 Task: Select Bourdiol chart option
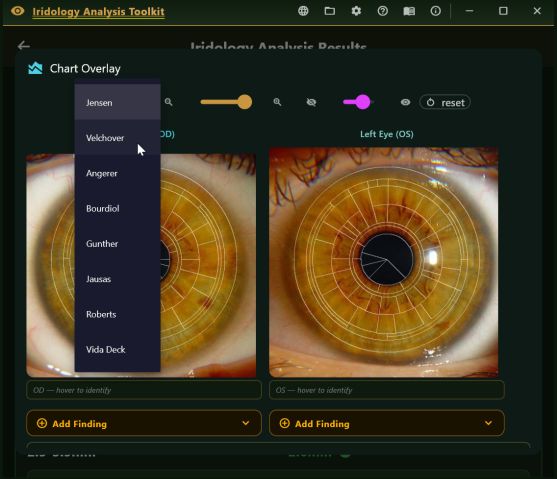click(x=118, y=208)
